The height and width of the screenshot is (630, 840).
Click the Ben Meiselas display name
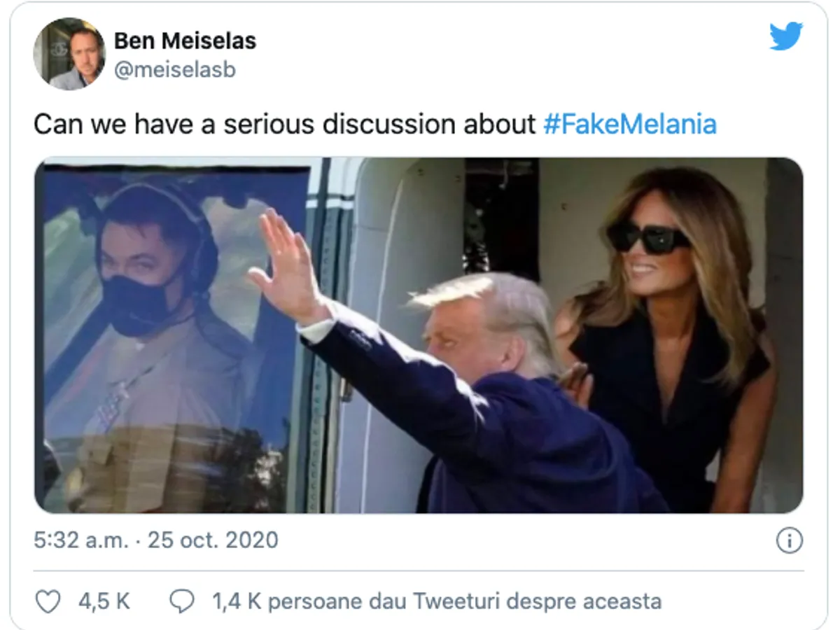point(185,41)
